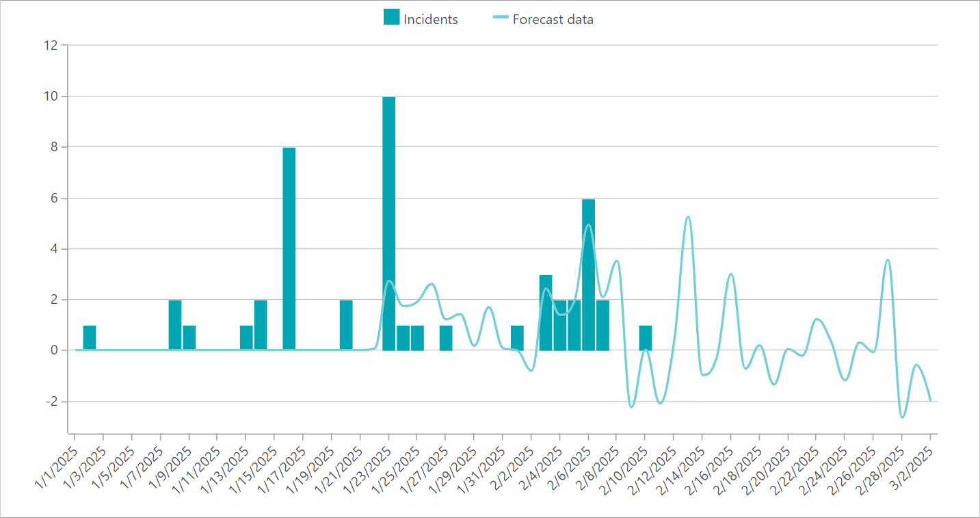980x518 pixels.
Task: Select the bar with value 8 near 1/16/2025
Action: coord(289,249)
